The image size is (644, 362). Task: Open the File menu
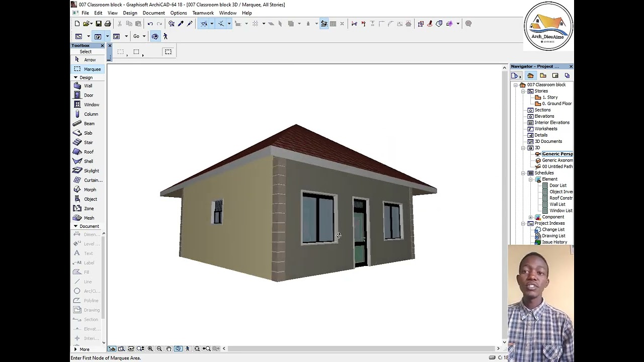pyautogui.click(x=86, y=13)
